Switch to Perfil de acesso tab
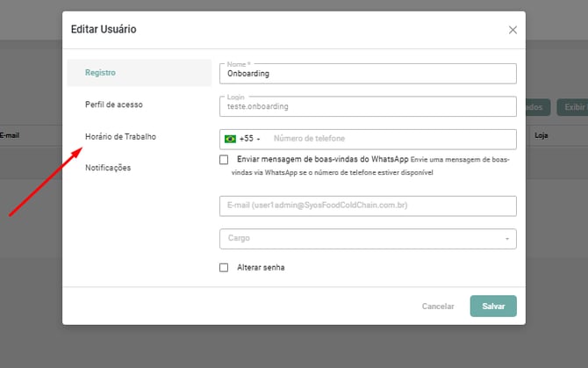588x368 pixels. 113,105
